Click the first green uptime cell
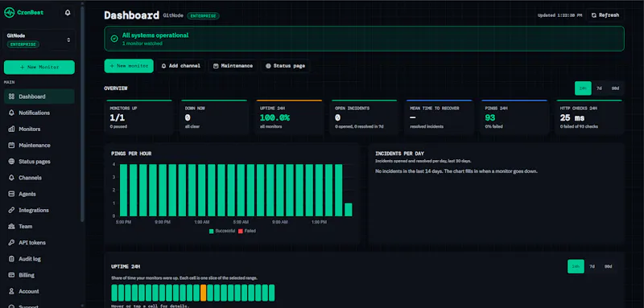644x308 pixels. point(114,293)
